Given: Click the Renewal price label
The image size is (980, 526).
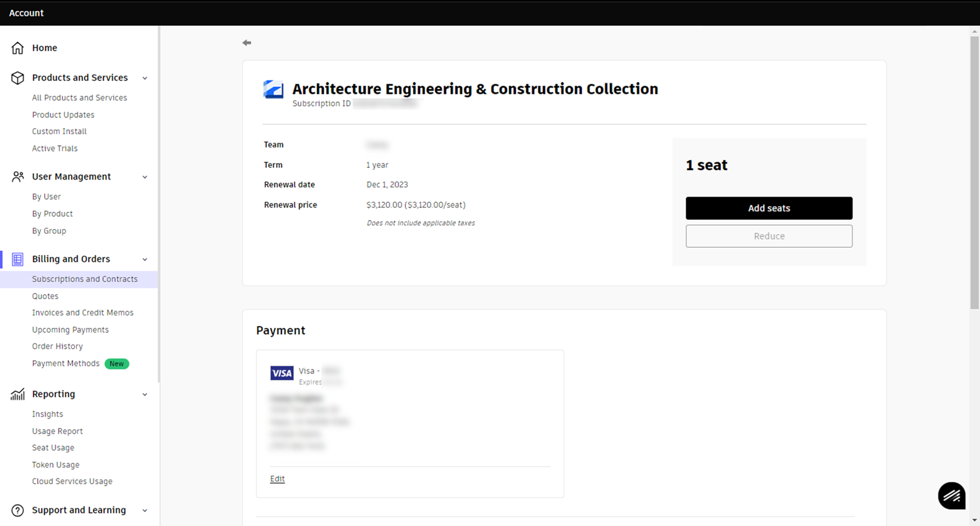Looking at the screenshot, I should tap(291, 205).
